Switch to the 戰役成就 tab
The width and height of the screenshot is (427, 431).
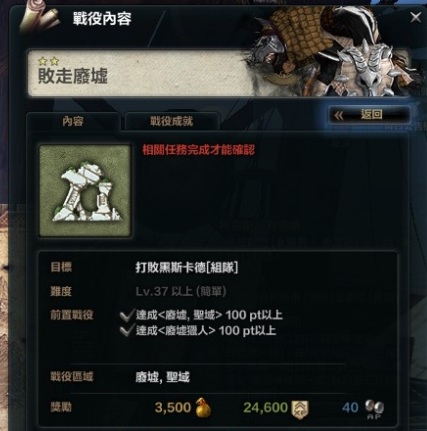172,121
